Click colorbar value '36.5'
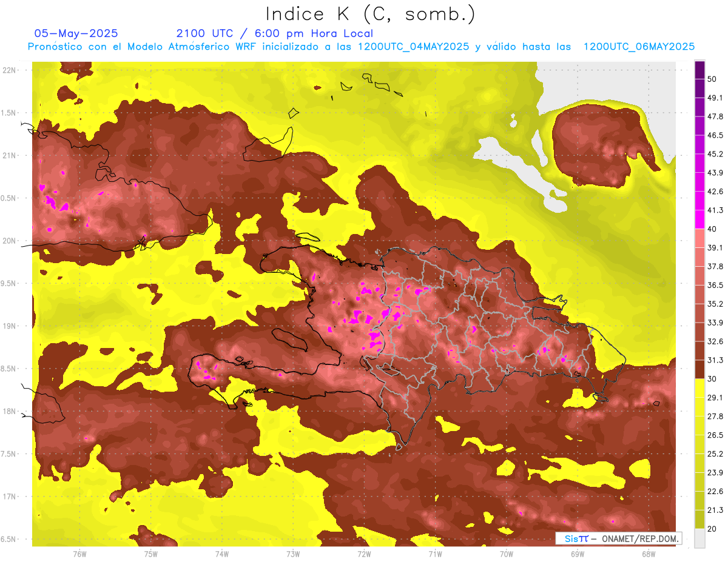This screenshot has width=728, height=562. [715, 285]
